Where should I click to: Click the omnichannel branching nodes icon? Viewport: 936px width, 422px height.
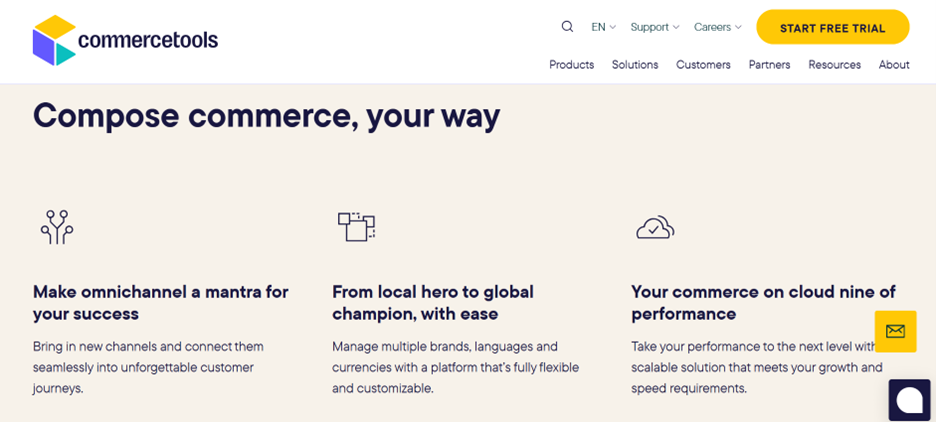[x=57, y=227]
